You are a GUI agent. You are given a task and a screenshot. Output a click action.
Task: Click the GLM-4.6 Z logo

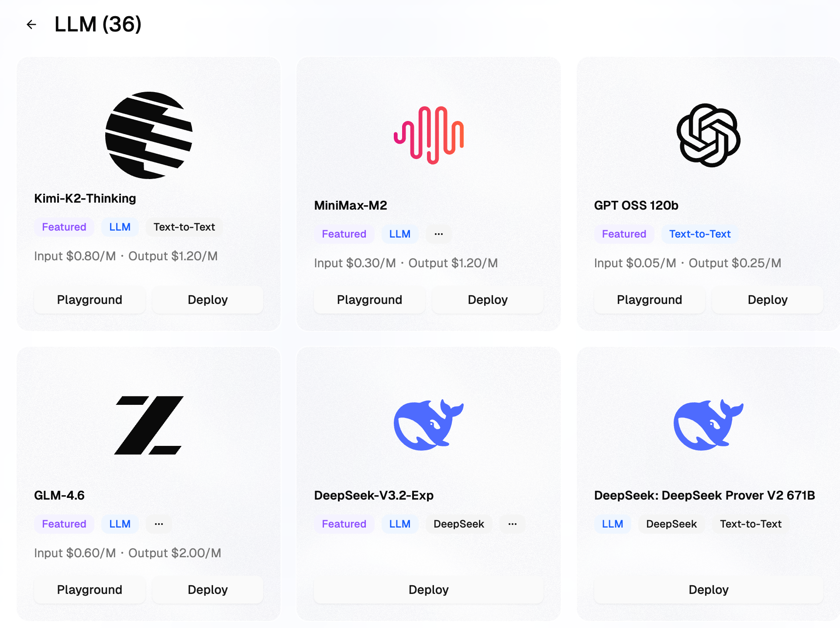coord(149,425)
